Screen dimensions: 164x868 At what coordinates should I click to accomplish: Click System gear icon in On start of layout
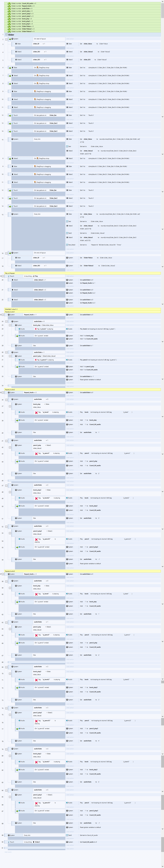point(12,39)
